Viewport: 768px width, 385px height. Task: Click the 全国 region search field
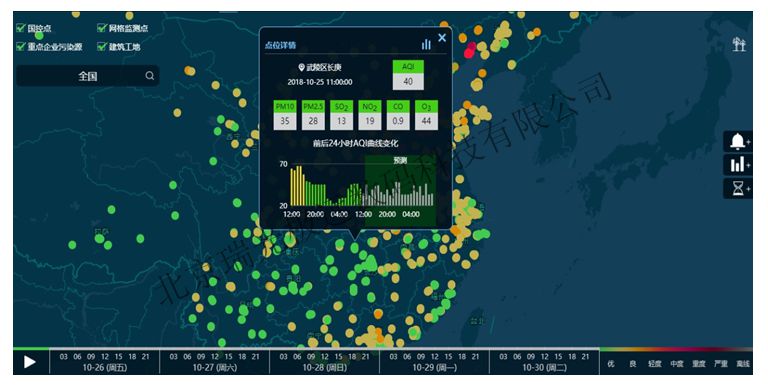[x=88, y=76]
